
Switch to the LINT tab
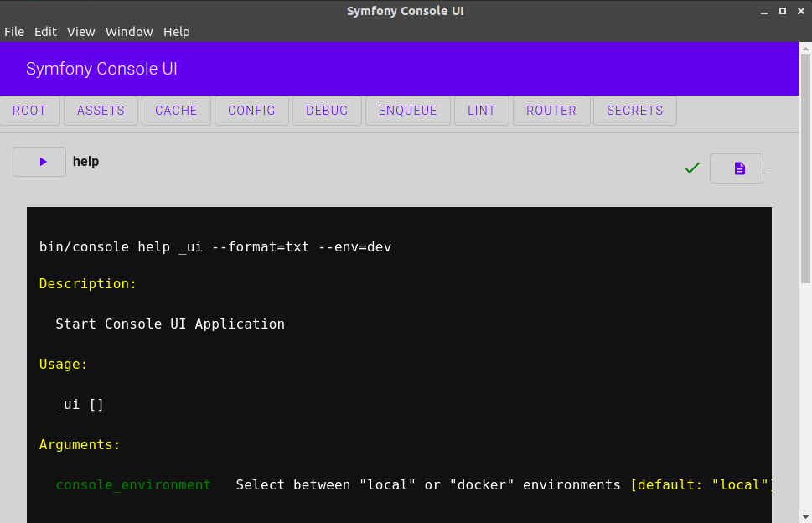coord(482,111)
